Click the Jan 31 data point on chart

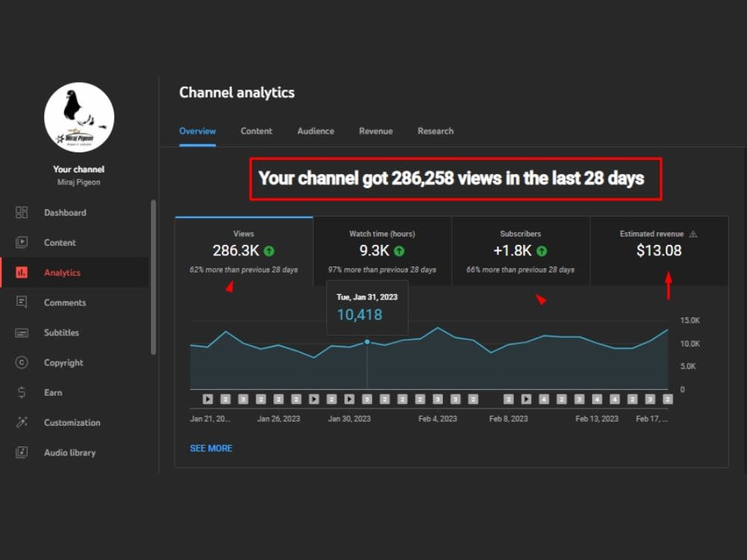tap(367, 342)
